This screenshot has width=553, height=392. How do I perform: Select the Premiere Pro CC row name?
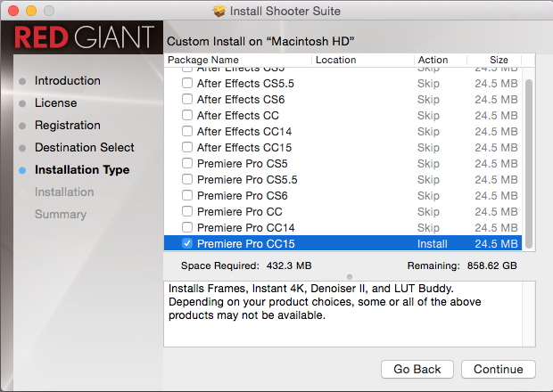click(x=239, y=212)
